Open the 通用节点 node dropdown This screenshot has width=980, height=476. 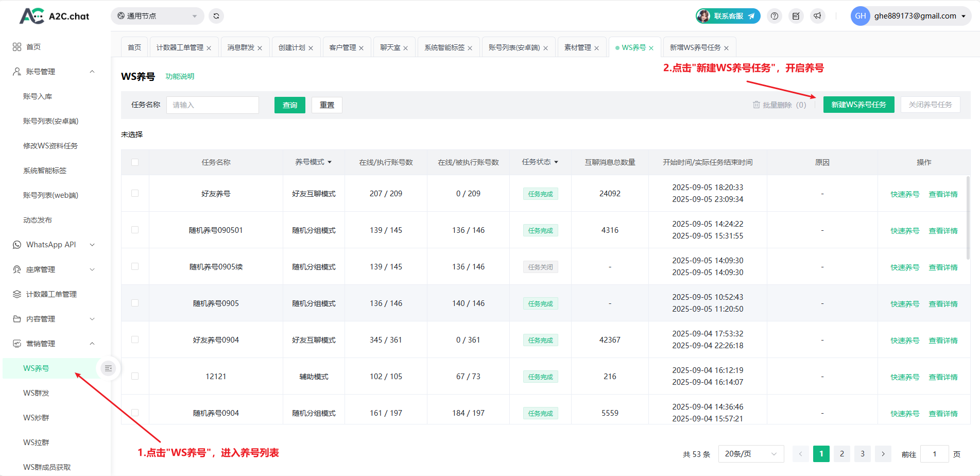tap(157, 16)
